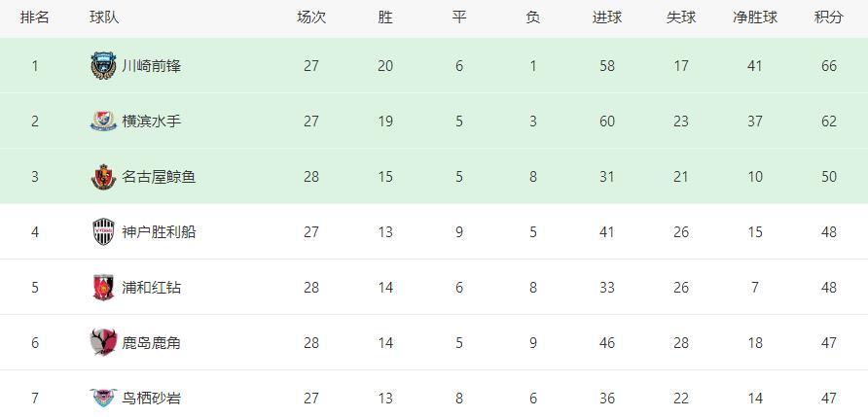Click the Sagan Tosu team logo
This screenshot has width=868, height=417.
tap(103, 398)
